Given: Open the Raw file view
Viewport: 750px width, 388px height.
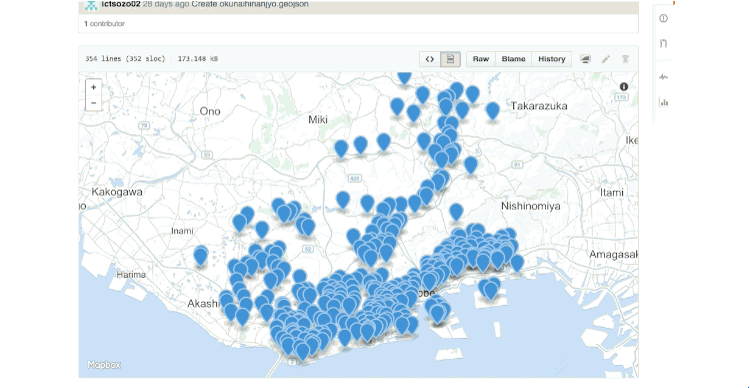Looking at the screenshot, I should click(x=481, y=59).
